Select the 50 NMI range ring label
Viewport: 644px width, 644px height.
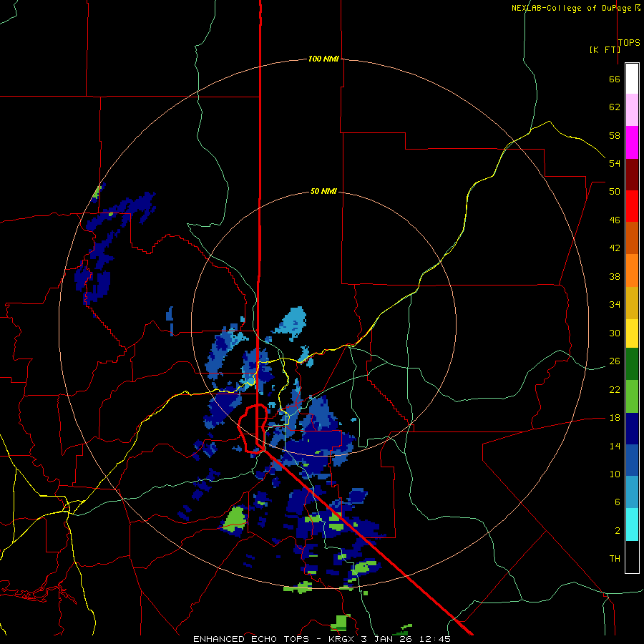coord(323,191)
